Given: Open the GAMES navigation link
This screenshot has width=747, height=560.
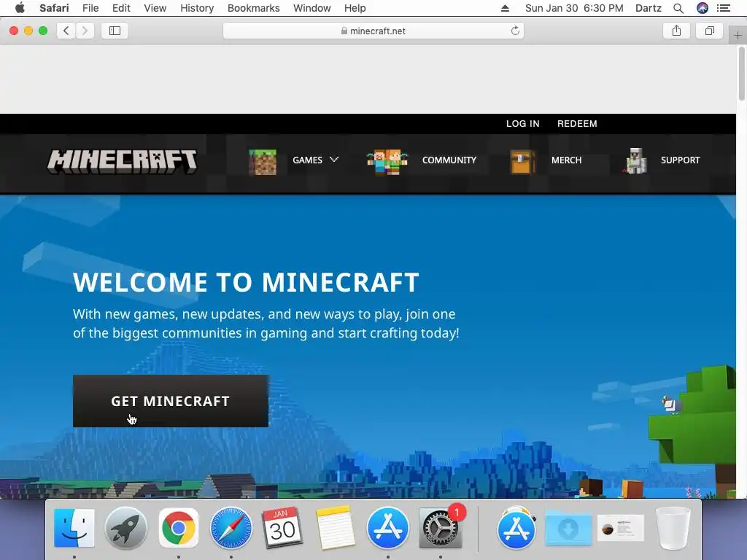Looking at the screenshot, I should 307,160.
